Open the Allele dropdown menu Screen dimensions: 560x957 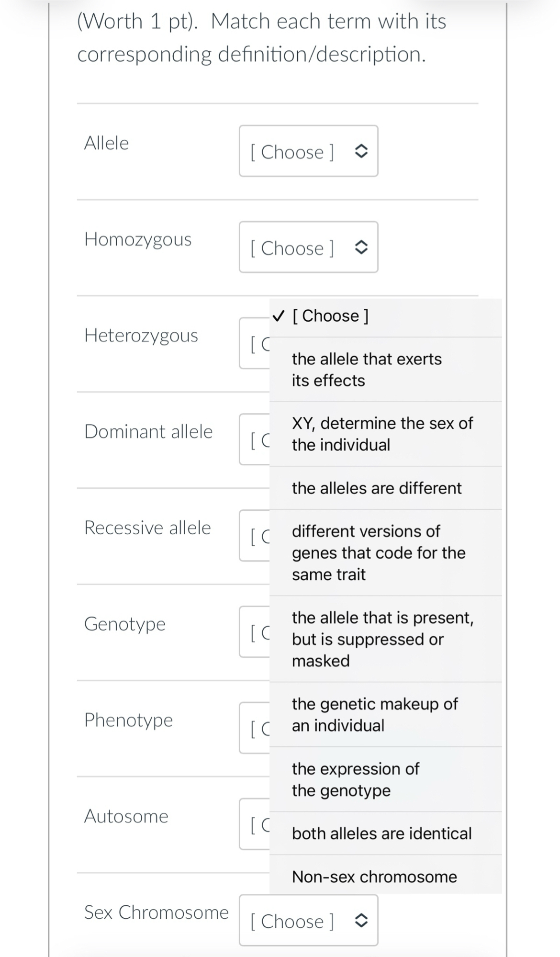click(308, 152)
